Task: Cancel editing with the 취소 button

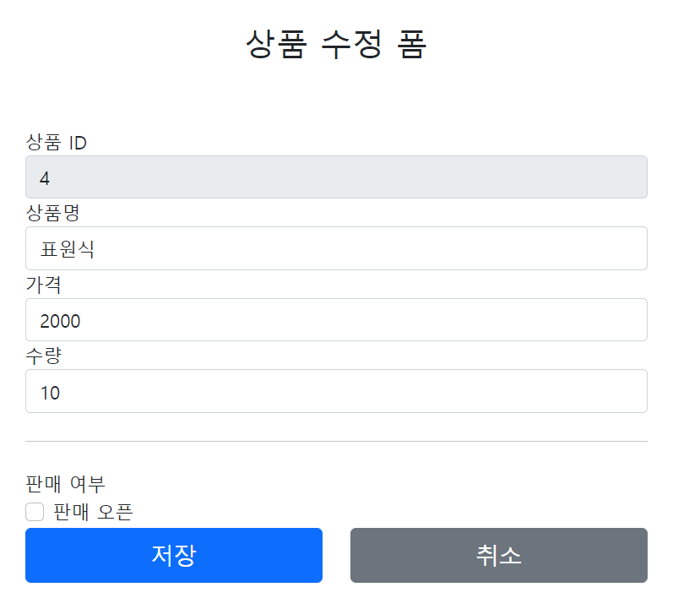Action: (x=499, y=555)
